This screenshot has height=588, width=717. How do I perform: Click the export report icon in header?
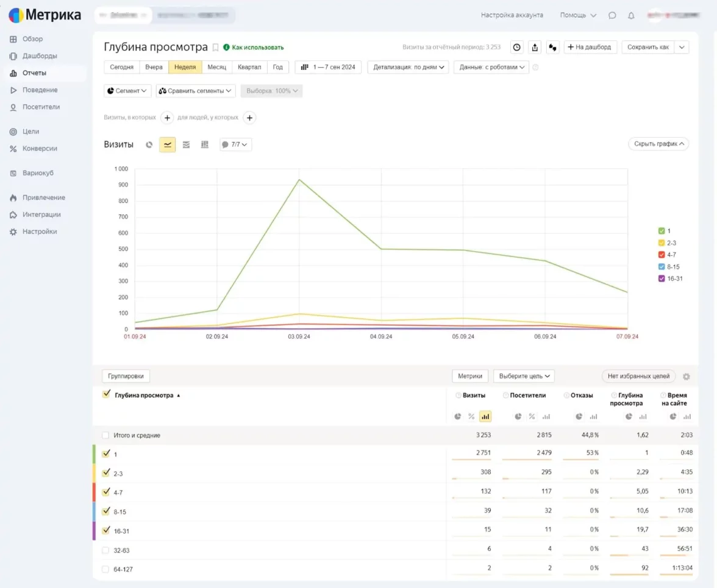pyautogui.click(x=535, y=47)
